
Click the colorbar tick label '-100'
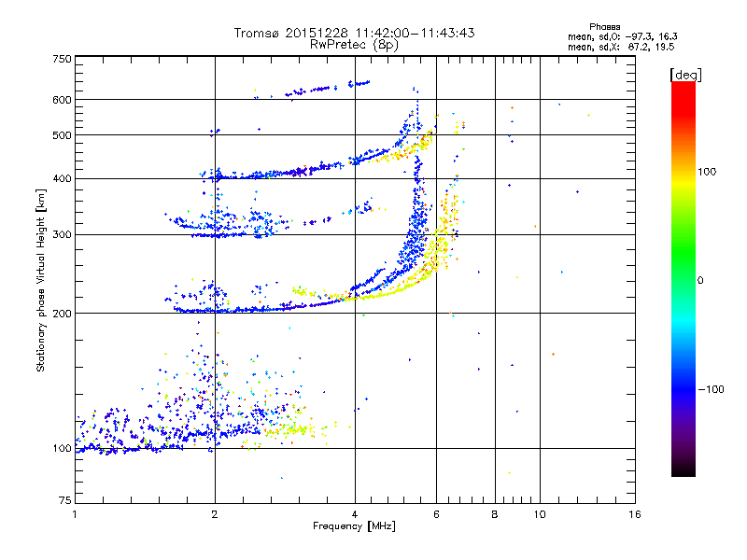point(711,389)
